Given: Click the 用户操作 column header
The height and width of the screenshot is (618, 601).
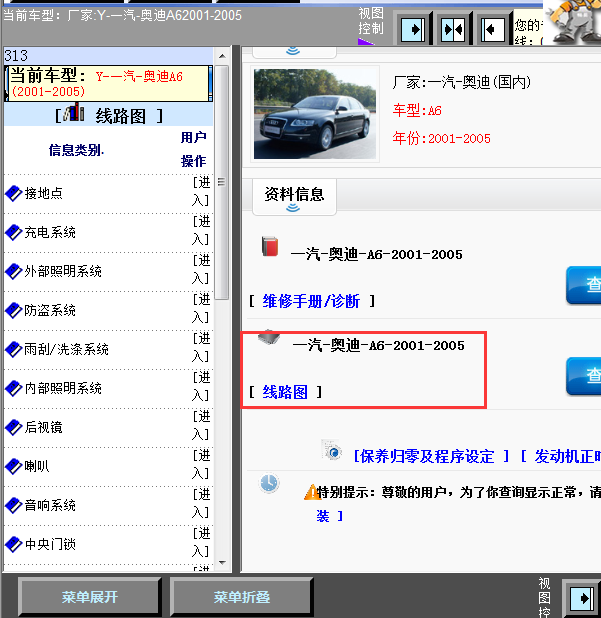Looking at the screenshot, I should [194, 149].
